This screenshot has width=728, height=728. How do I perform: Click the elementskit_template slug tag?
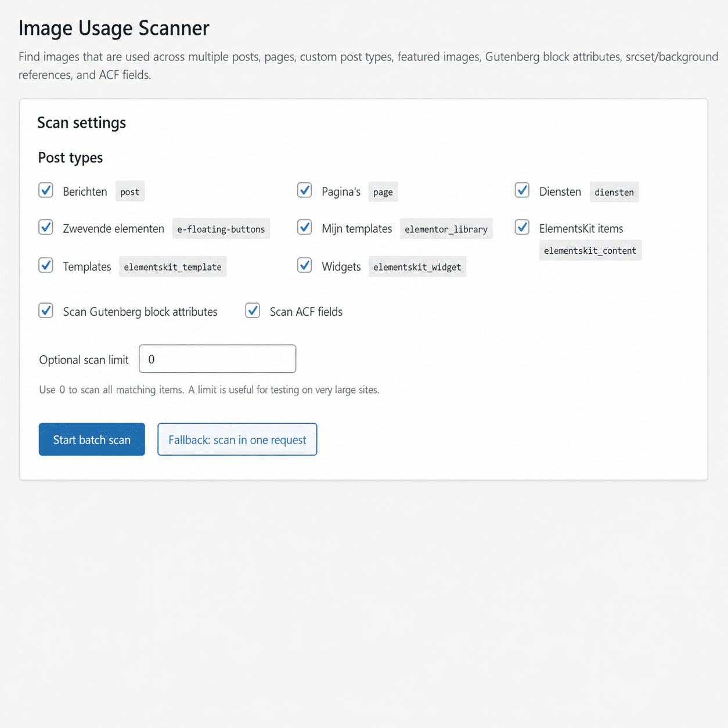point(172,267)
